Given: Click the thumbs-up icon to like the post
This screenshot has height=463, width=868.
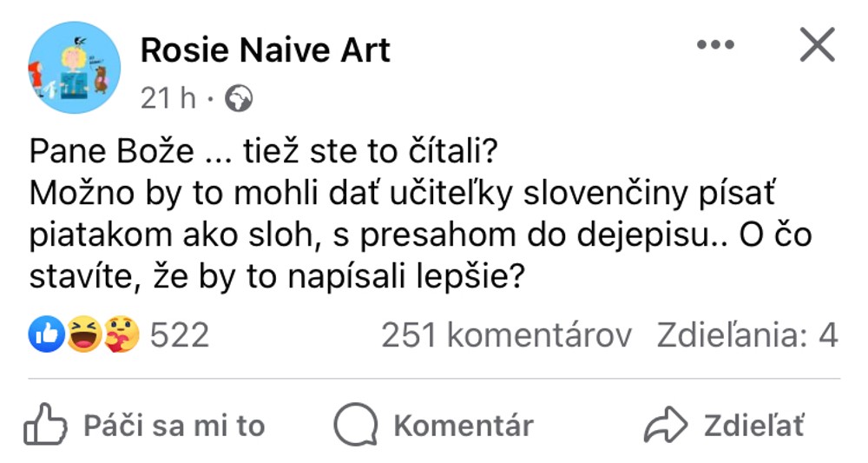Looking at the screenshot, I should click(x=45, y=426).
